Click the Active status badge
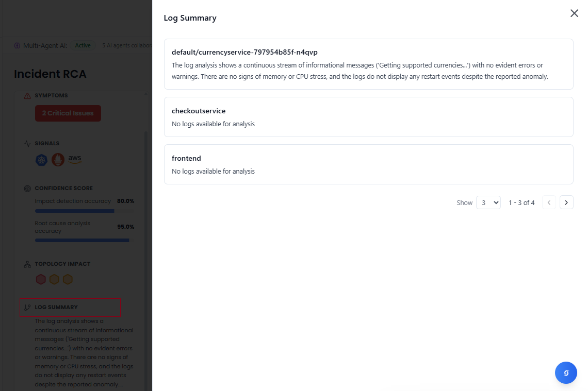The image size is (588, 391). (83, 45)
